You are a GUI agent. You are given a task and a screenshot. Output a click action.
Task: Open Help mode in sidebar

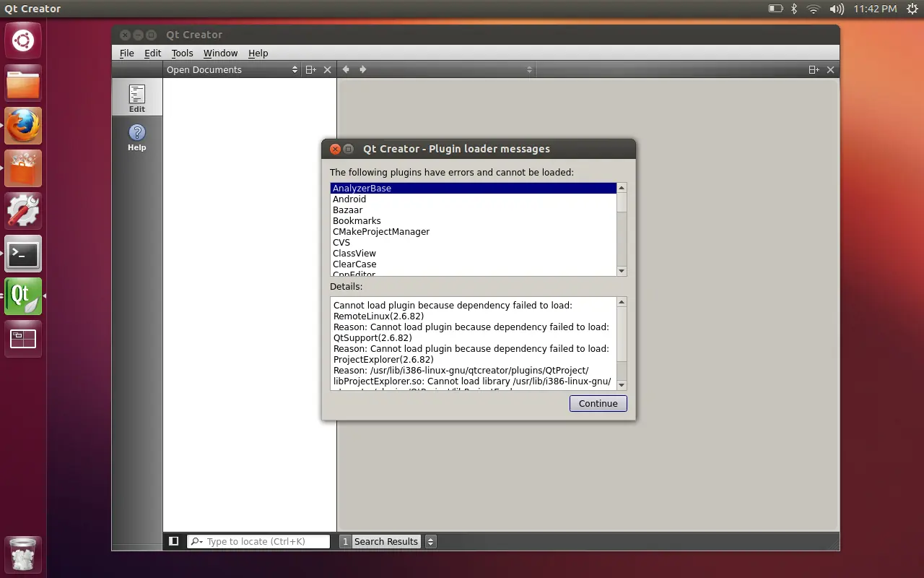(x=137, y=137)
